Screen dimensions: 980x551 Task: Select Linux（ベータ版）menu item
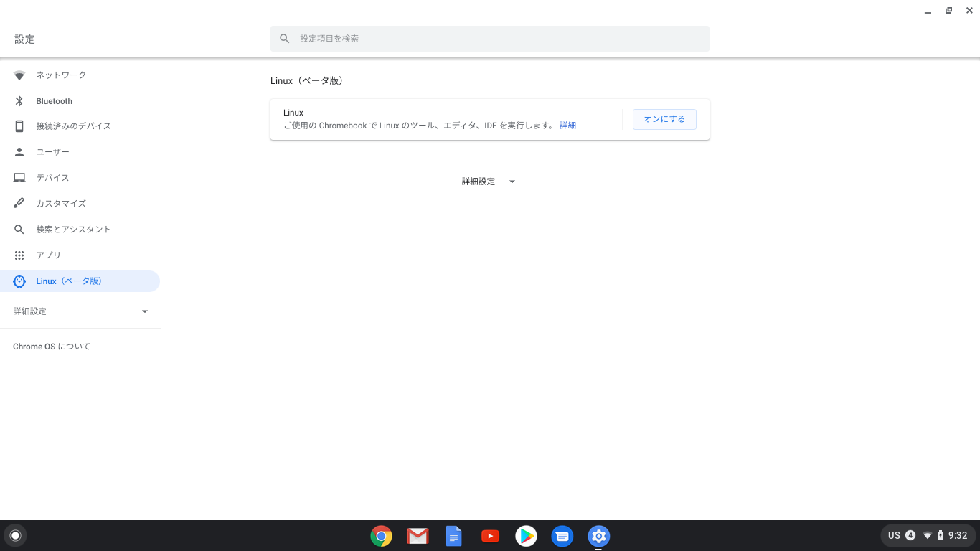click(x=80, y=281)
